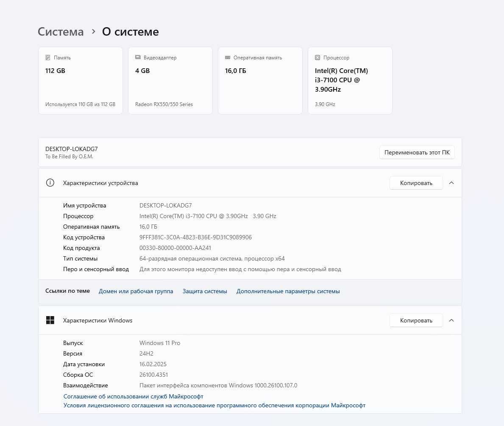504x426 pixels.
Task: Click the Intel(R) Core(TM) i3-7100 processor value
Action: tap(208, 216)
